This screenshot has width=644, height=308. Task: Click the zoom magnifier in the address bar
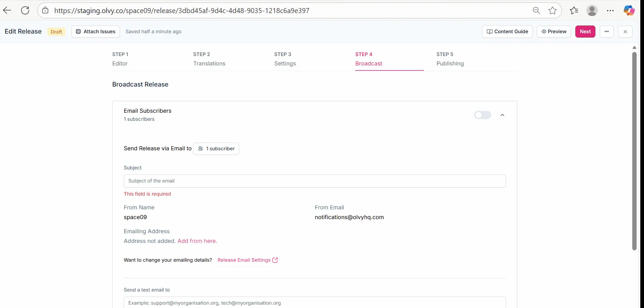536,10
